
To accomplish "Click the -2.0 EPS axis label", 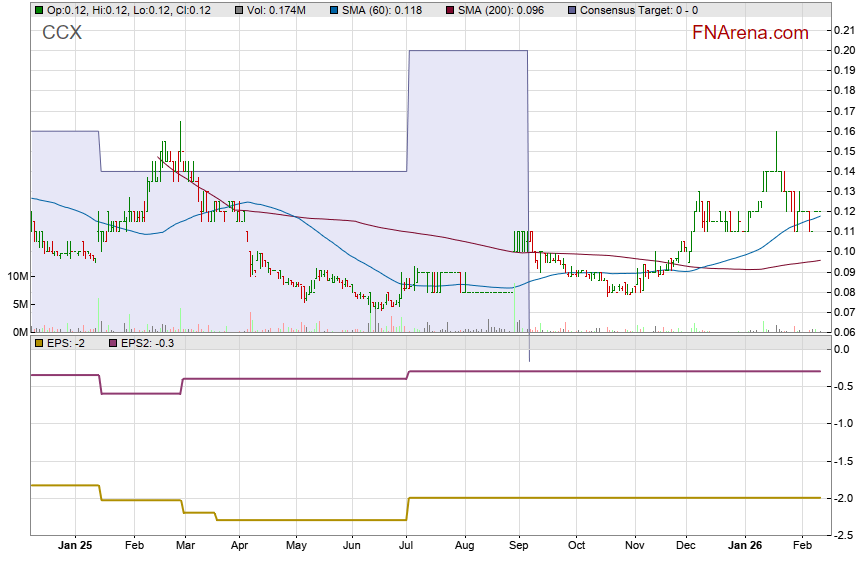I will click(x=842, y=498).
